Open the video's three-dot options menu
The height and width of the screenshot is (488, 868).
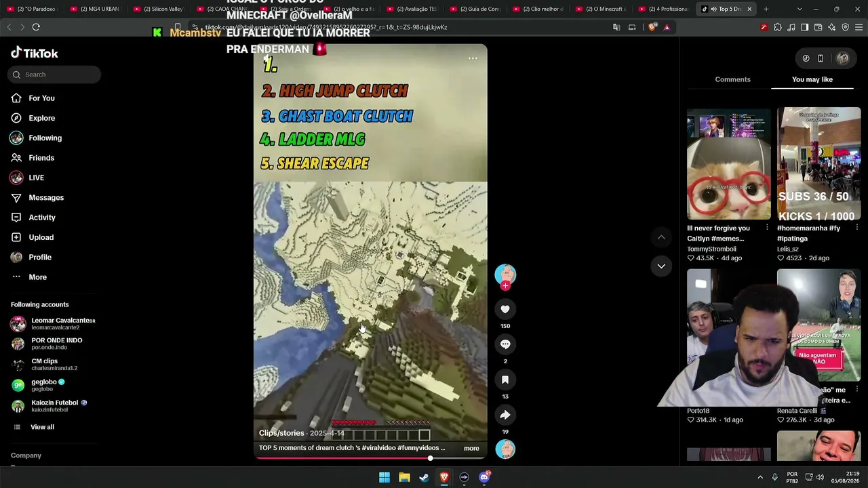click(x=473, y=58)
